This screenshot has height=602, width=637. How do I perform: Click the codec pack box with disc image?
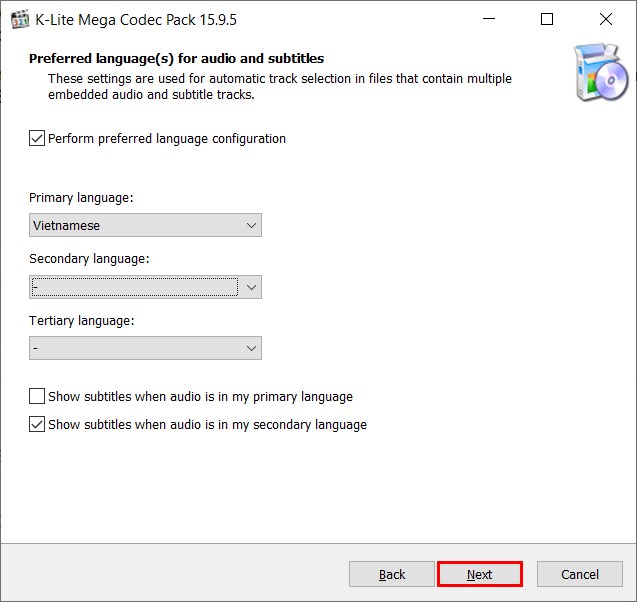600,72
